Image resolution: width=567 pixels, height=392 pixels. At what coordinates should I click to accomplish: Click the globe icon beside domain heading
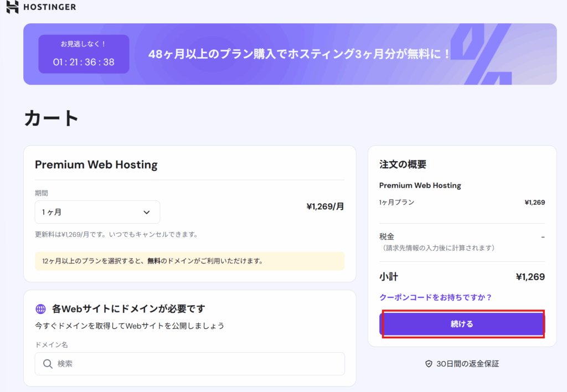40,308
